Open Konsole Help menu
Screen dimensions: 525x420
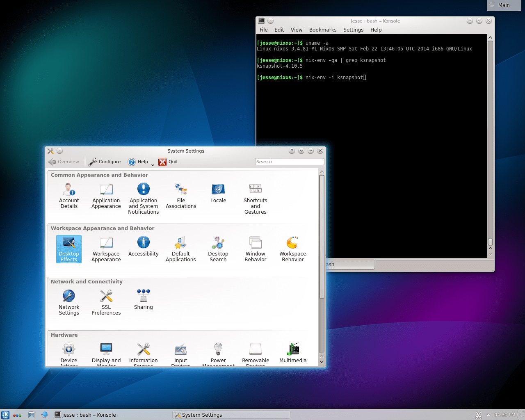click(x=376, y=30)
